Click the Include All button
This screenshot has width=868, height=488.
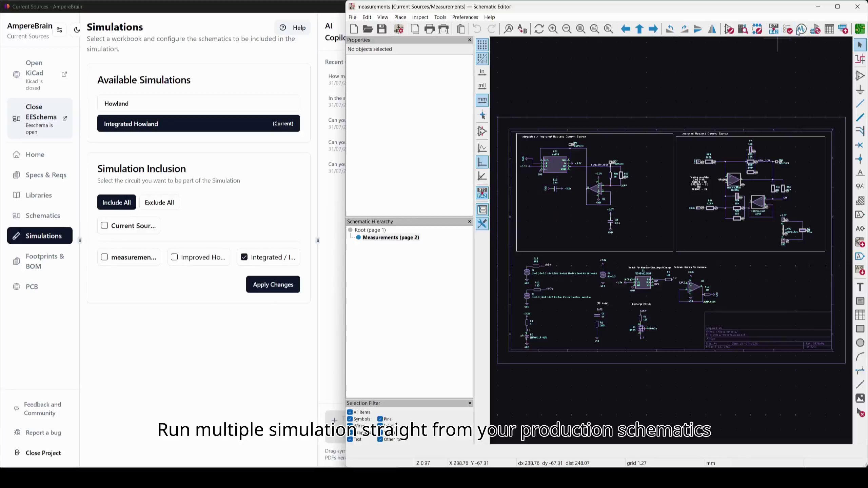click(x=116, y=202)
